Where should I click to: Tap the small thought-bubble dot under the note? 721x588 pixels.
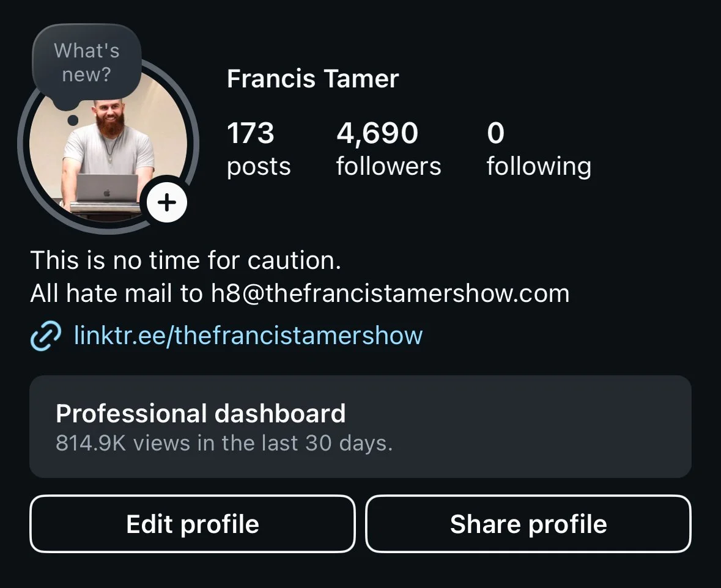click(73, 120)
